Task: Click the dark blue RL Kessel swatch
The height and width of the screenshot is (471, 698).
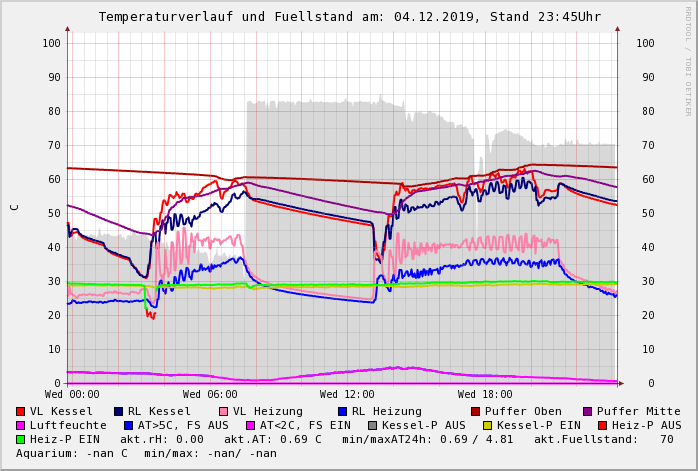Action: pyautogui.click(x=119, y=411)
